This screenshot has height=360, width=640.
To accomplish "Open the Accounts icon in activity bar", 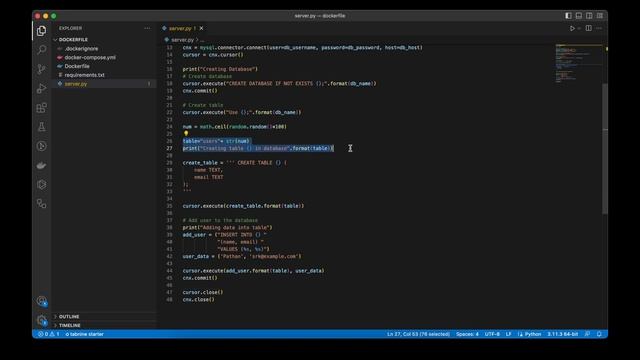I will click(41, 301).
